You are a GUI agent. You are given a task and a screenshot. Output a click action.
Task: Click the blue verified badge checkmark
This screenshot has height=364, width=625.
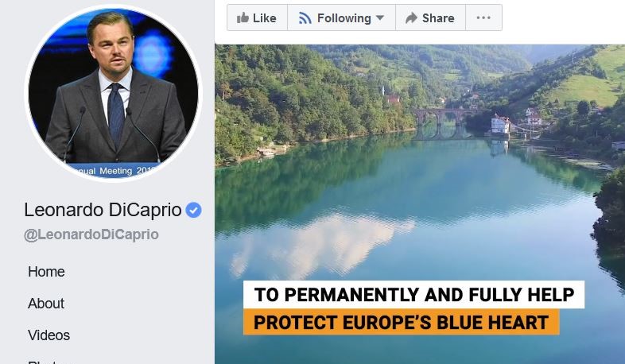[193, 210]
